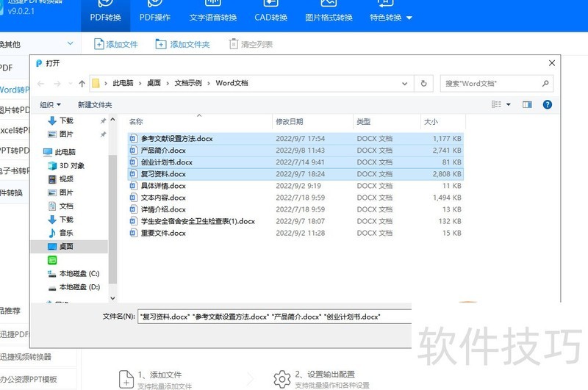Click 桌面 in the address breadcrumb
Viewport: 588px width, 390px height.
coord(154,83)
